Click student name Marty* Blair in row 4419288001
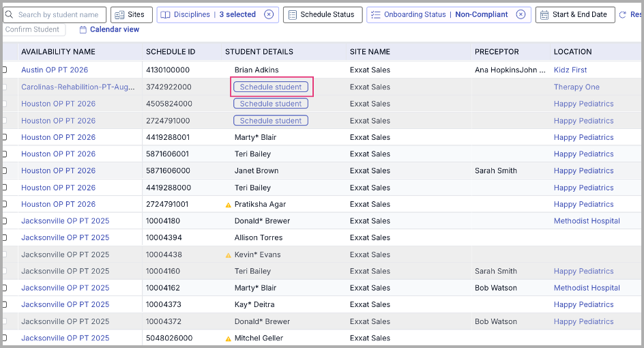This screenshot has height=348, width=644. point(255,137)
